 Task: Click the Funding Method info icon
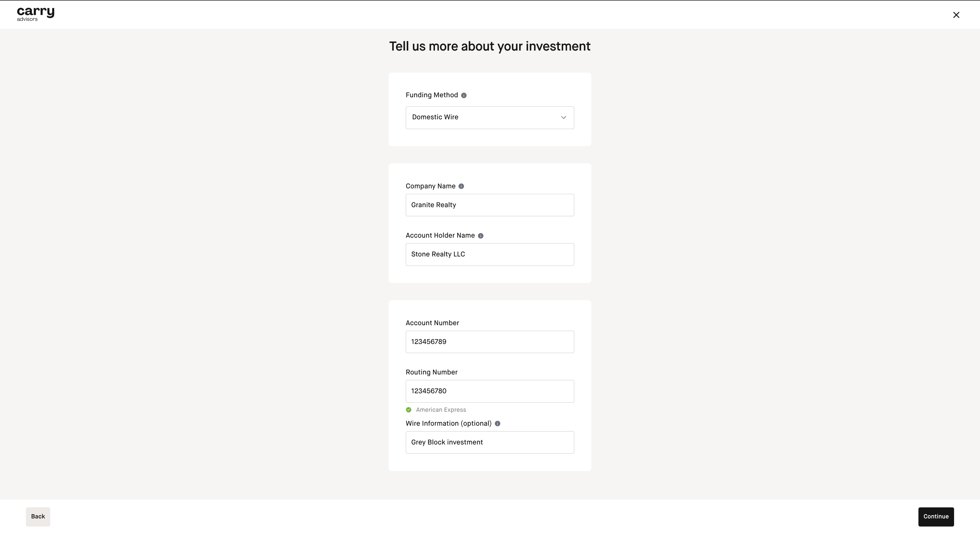pos(464,96)
